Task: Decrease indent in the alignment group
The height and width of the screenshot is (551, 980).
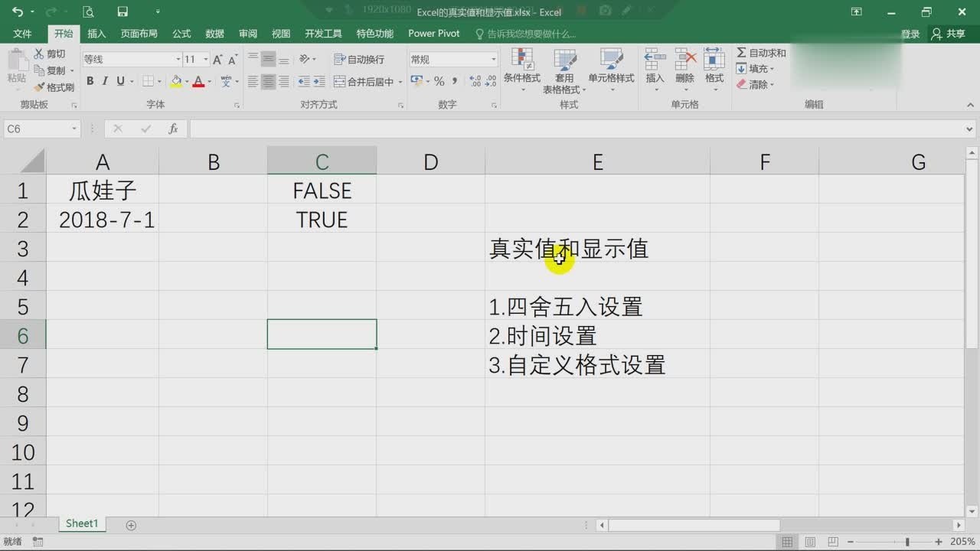Action: (x=304, y=81)
